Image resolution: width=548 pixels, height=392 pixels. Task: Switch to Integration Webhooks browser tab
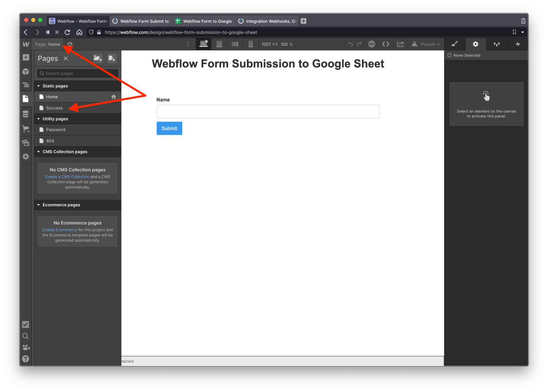click(x=267, y=21)
